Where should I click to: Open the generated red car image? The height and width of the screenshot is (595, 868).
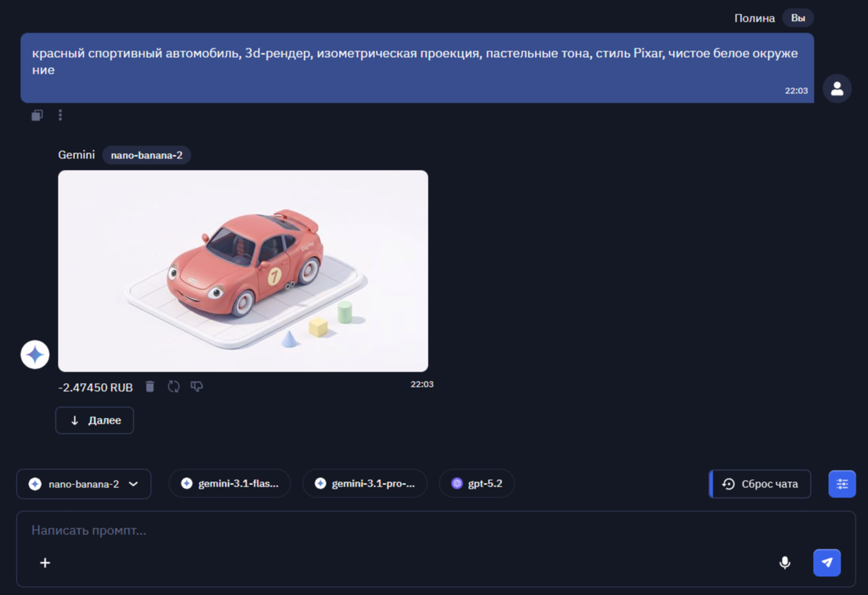[x=243, y=271]
